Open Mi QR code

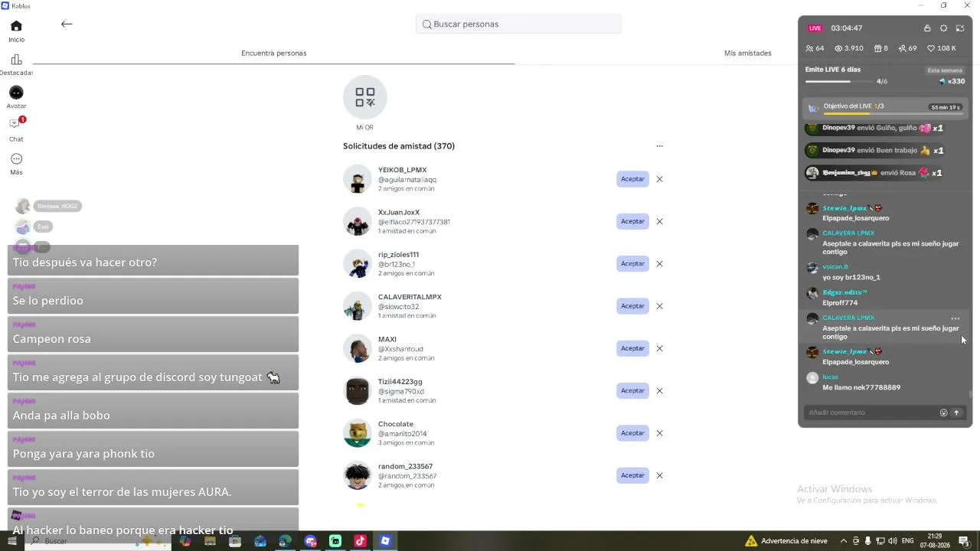click(364, 103)
